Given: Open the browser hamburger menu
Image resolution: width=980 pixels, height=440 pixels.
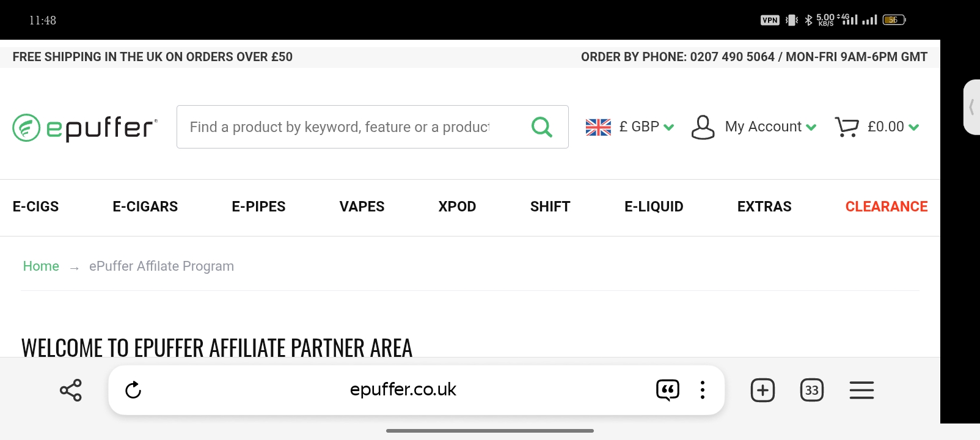Looking at the screenshot, I should (861, 390).
